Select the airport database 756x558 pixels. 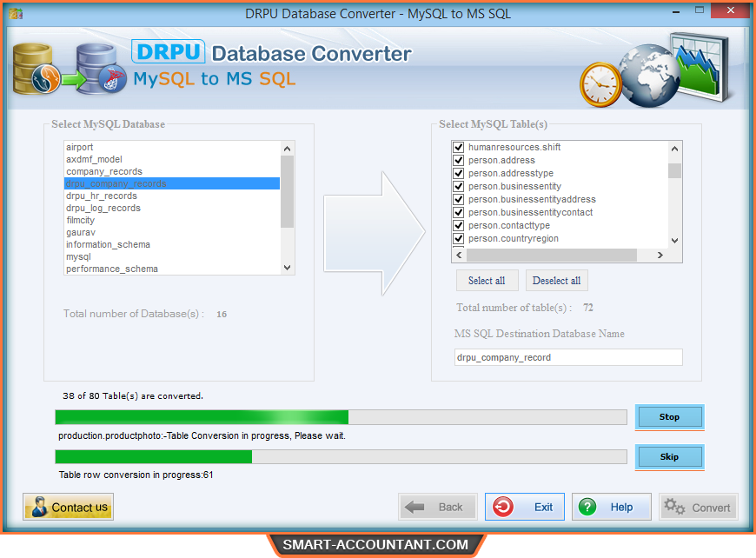pyautogui.click(x=172, y=147)
